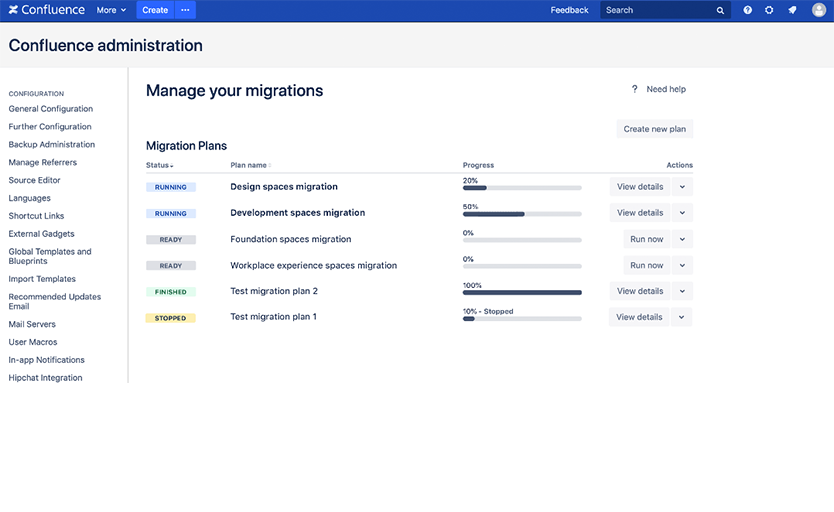834x512 pixels.
Task: Open Global Templates and Blueprints
Action: pos(50,256)
